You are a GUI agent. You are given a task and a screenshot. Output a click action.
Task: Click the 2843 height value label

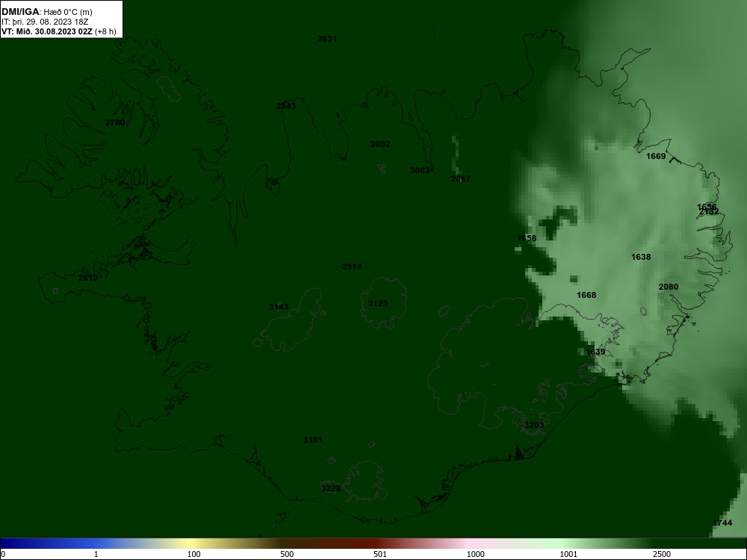286,106
